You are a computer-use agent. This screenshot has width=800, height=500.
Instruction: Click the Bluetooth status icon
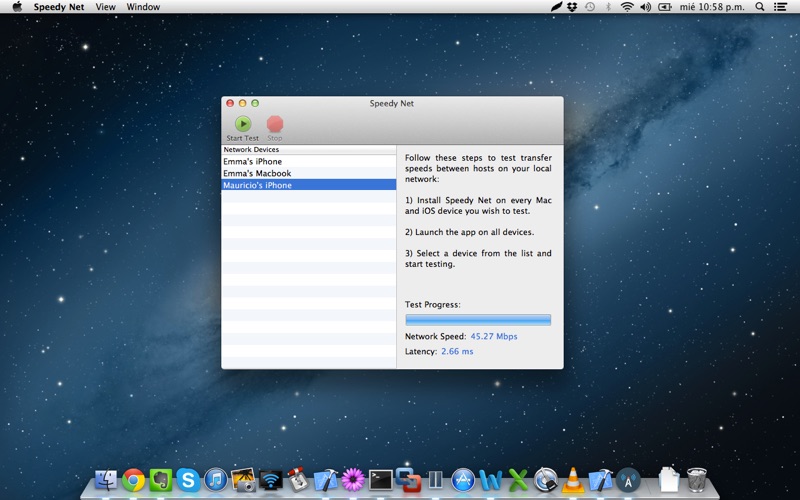coord(608,7)
